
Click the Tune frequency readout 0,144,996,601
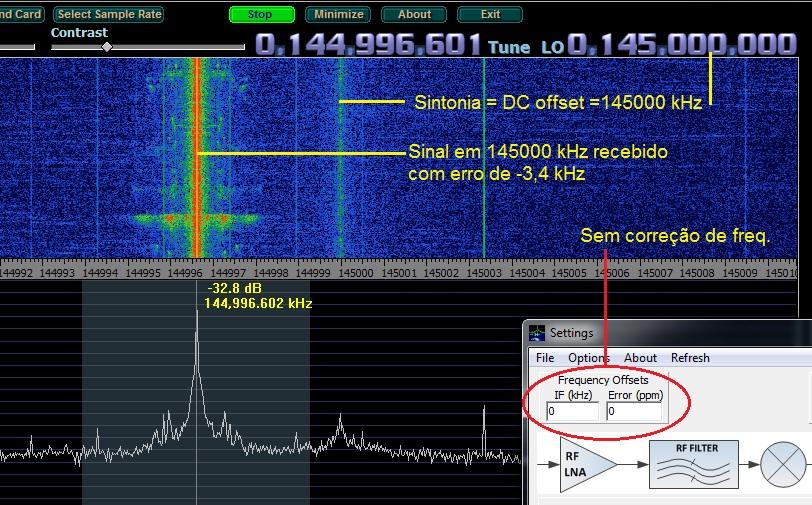click(368, 45)
